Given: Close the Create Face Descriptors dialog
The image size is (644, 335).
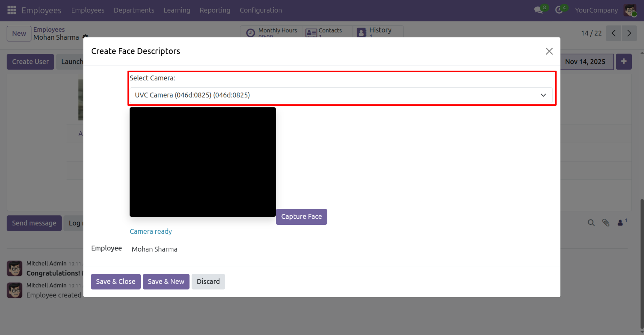Looking at the screenshot, I should pos(549,51).
